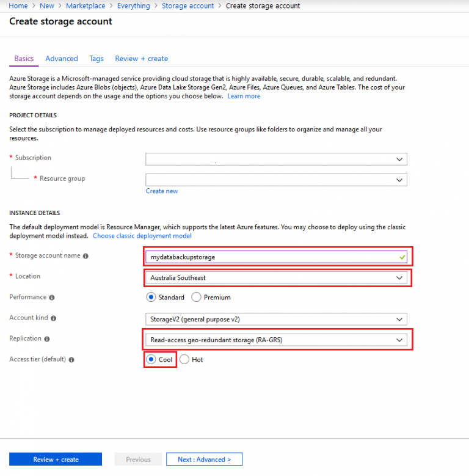Click green checkmark in storage name field
Image resolution: width=469 pixels, height=476 pixels.
coord(402,257)
